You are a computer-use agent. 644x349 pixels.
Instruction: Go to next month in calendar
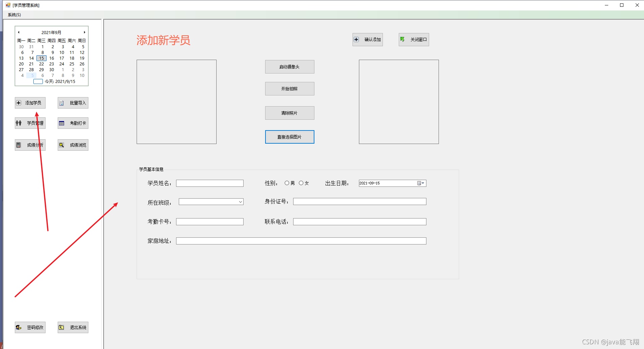click(x=84, y=32)
